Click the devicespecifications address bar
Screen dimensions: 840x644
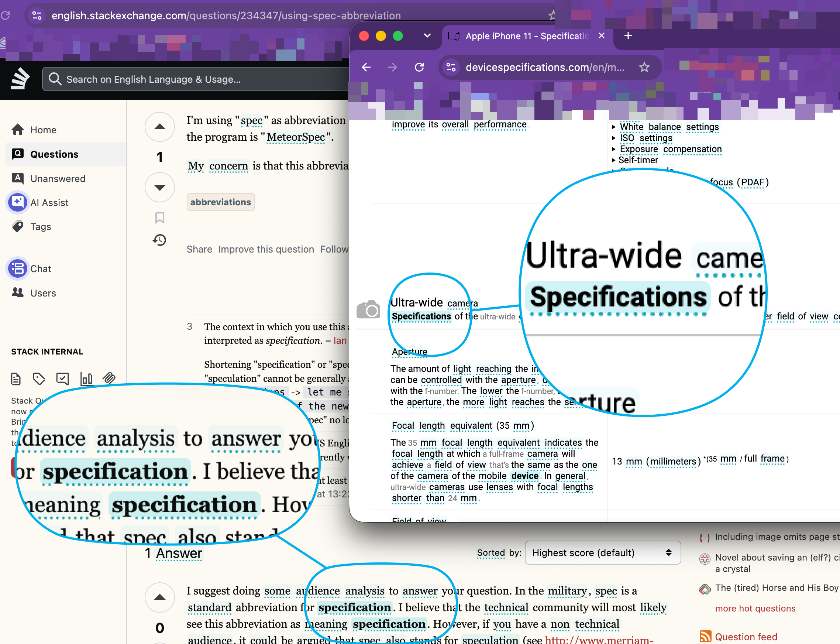point(545,68)
